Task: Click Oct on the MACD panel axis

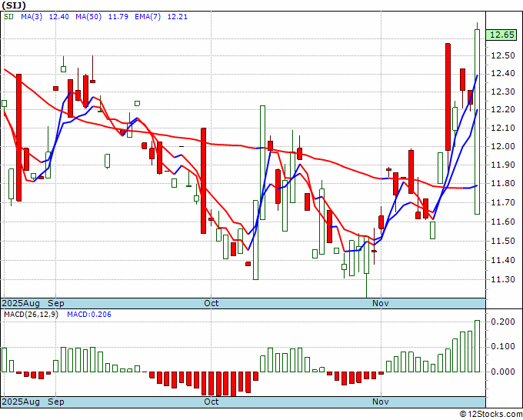Action: (212, 402)
